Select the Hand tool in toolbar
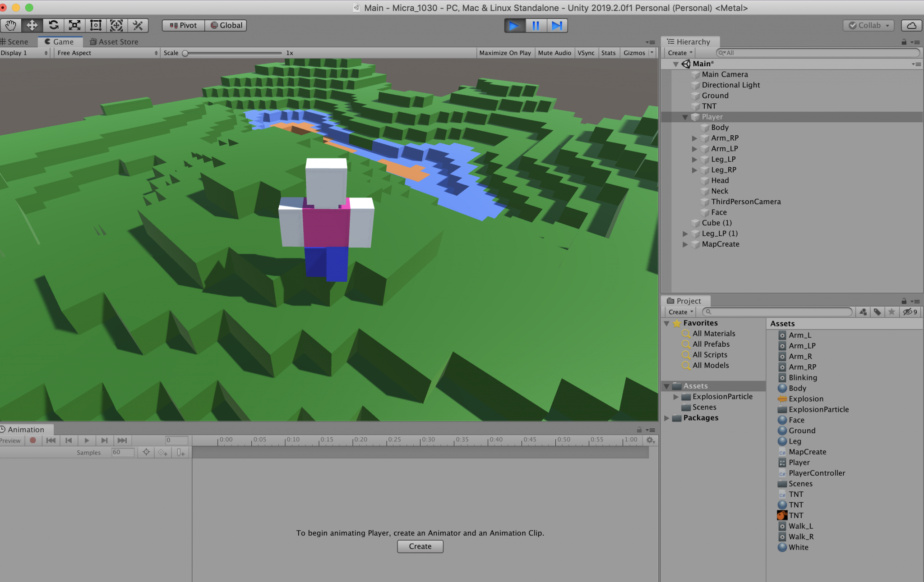Image resolution: width=924 pixels, height=582 pixels. point(11,25)
